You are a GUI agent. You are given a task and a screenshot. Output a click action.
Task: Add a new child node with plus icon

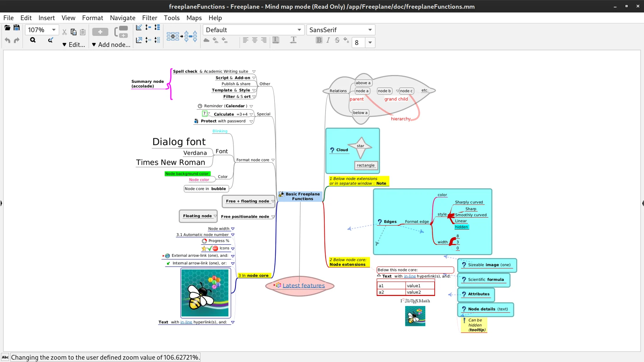pos(100,32)
